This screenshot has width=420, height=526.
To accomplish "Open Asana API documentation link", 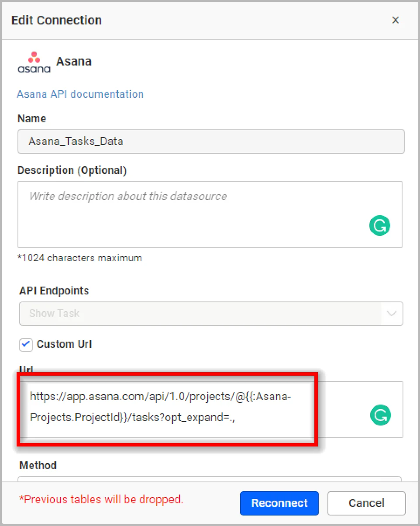I will tap(80, 94).
